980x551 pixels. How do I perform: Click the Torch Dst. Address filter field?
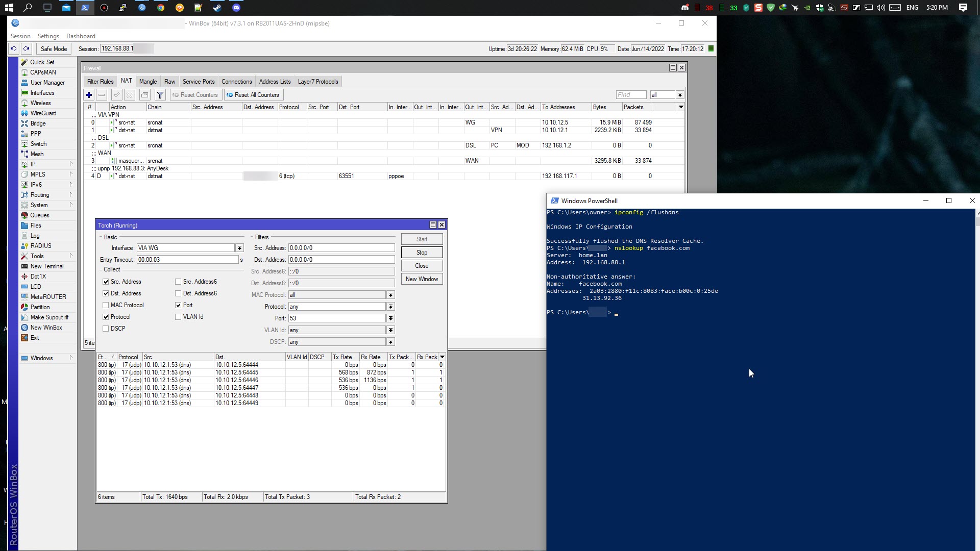pyautogui.click(x=341, y=260)
